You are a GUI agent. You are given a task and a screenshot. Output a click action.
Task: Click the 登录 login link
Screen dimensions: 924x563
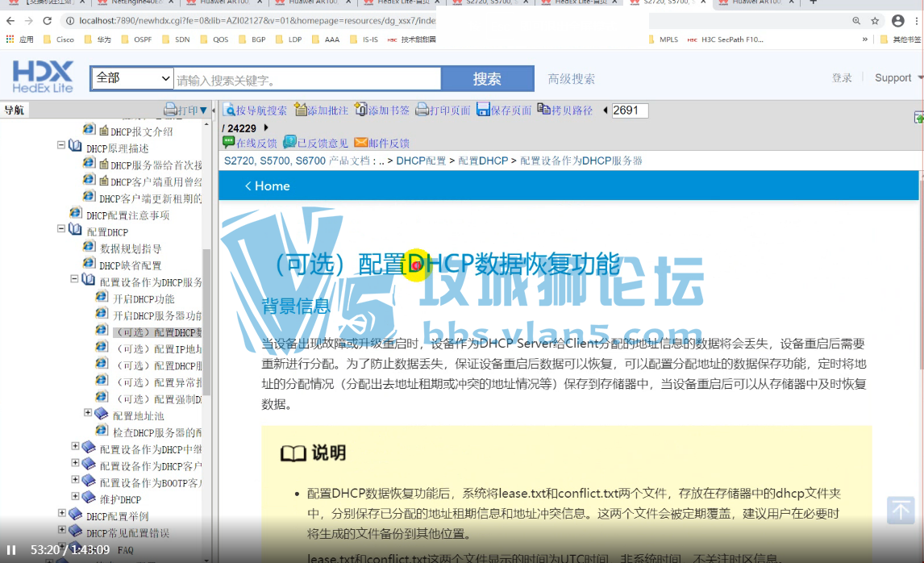click(x=842, y=77)
